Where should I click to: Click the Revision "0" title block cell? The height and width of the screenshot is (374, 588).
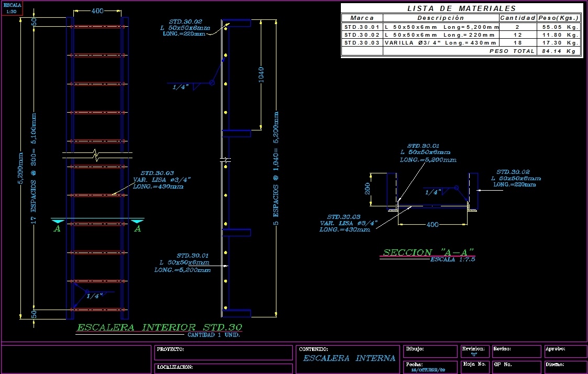click(474, 351)
